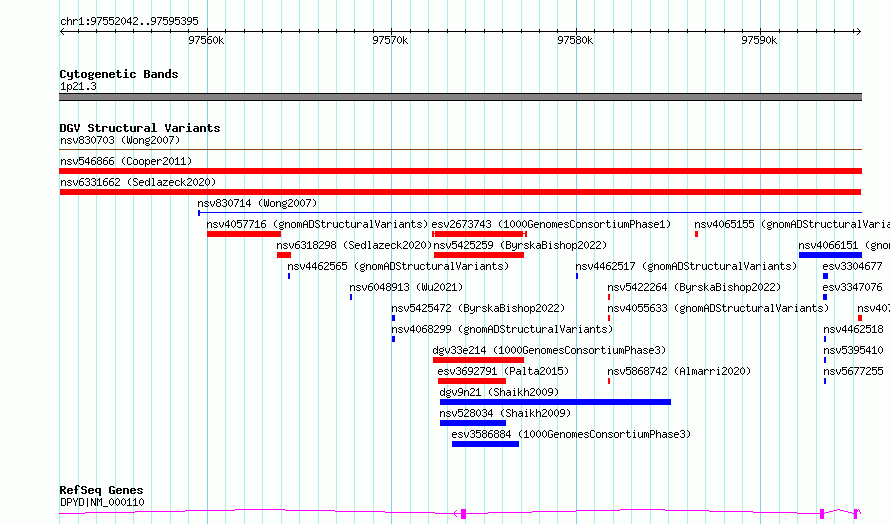Open the esv3347076 variant label
The height and width of the screenshot is (524, 890).
pos(853,287)
